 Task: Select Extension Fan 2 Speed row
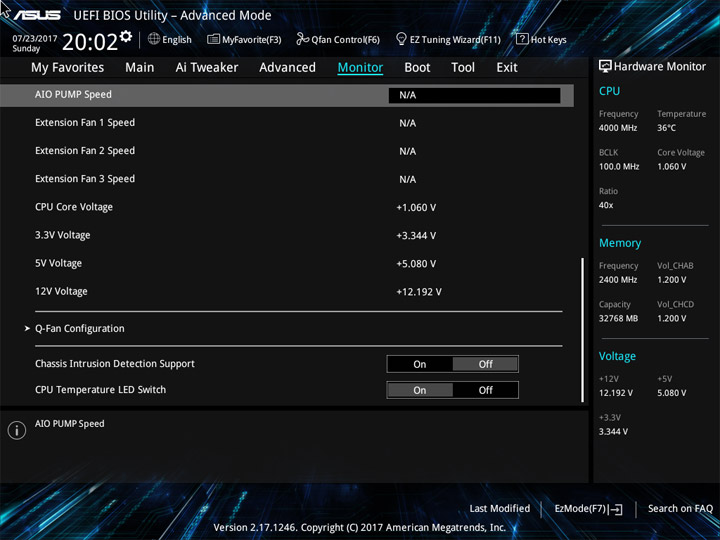(85, 151)
